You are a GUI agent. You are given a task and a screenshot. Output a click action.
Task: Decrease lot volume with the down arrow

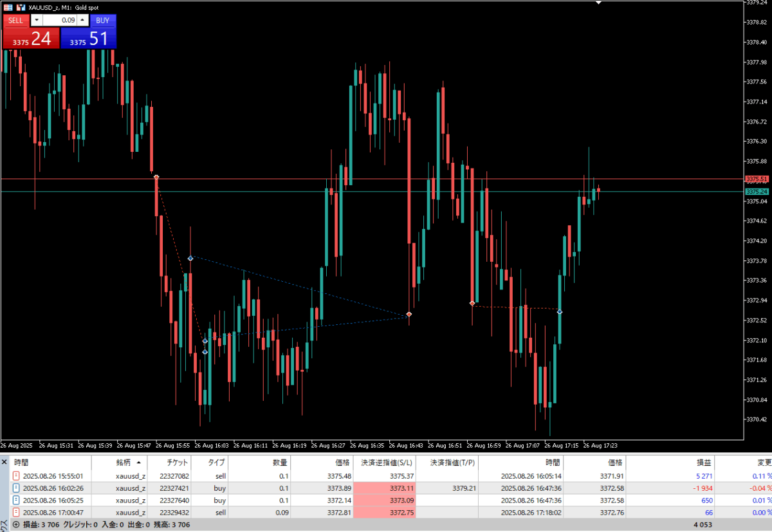[x=36, y=20]
